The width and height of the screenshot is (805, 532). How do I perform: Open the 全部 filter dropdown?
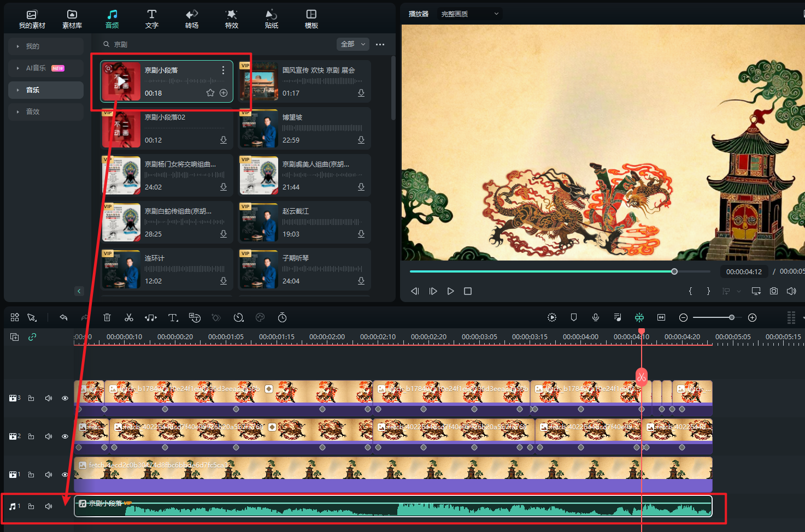353,44
